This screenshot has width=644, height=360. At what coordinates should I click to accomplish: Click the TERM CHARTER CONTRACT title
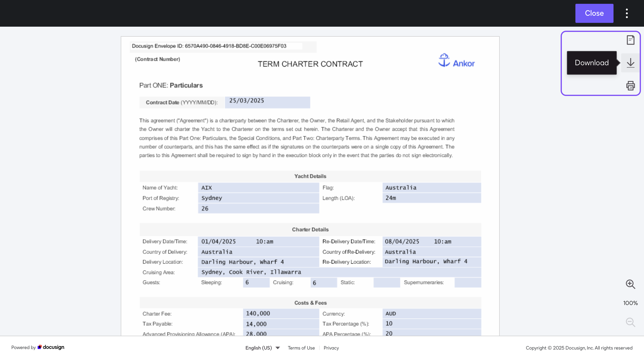pyautogui.click(x=310, y=64)
